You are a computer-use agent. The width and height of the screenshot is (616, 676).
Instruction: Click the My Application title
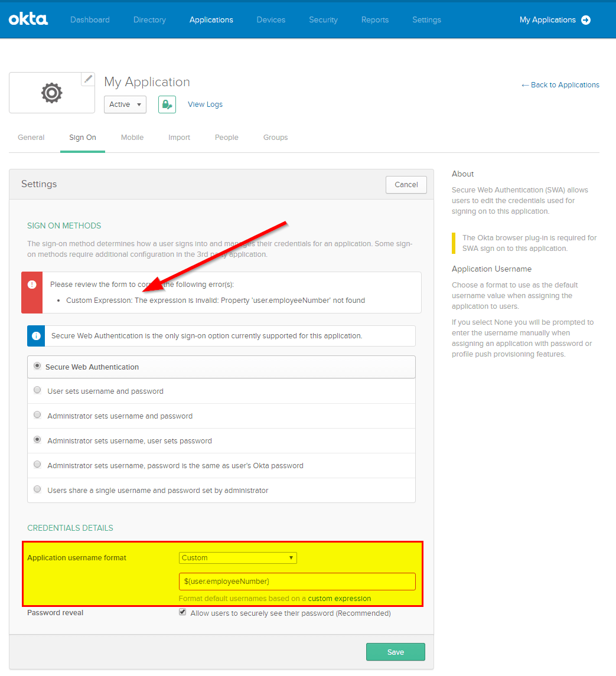(x=146, y=82)
